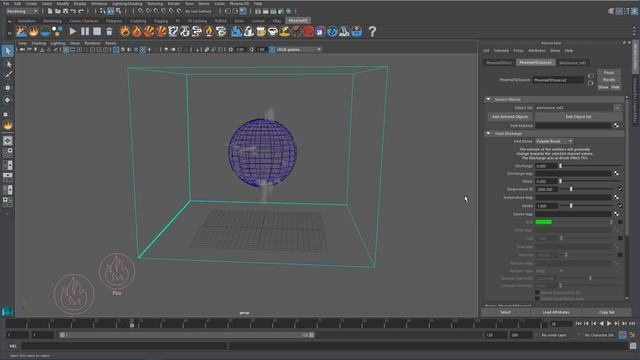Select the Paint Selection tool in toolbox
The width and height of the screenshot is (640, 360).
point(8,75)
